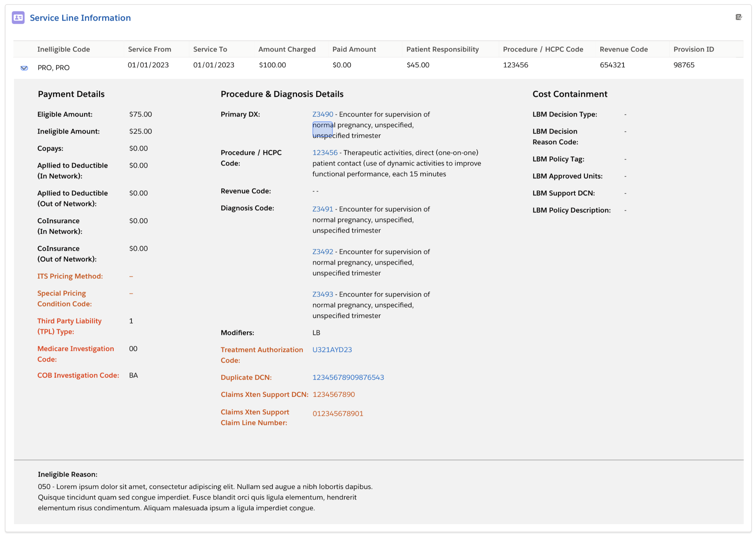Open diagnosis code Z3492 link
Image resolution: width=756 pixels, height=537 pixels.
322,252
